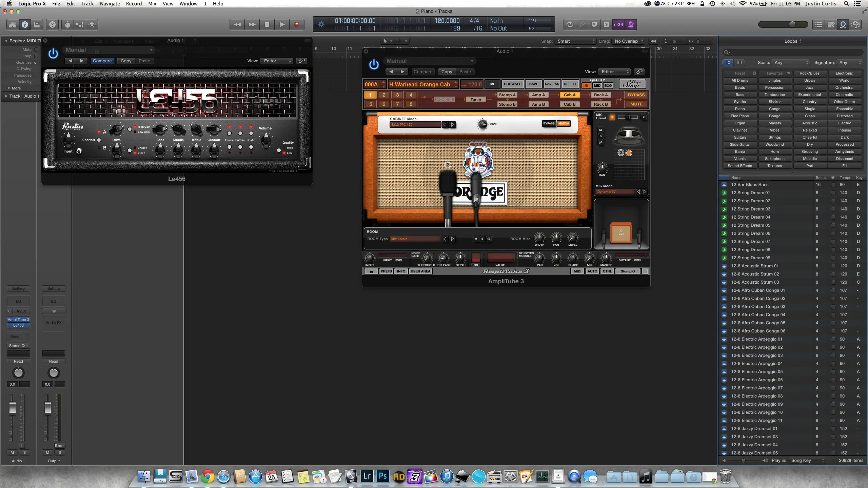Select ECO quality in AmpliTube

point(608,85)
